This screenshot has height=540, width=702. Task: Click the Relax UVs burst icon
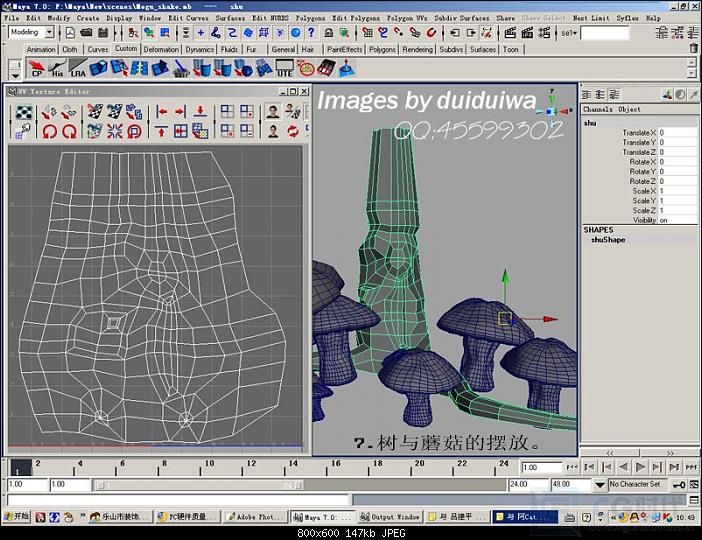point(115,132)
